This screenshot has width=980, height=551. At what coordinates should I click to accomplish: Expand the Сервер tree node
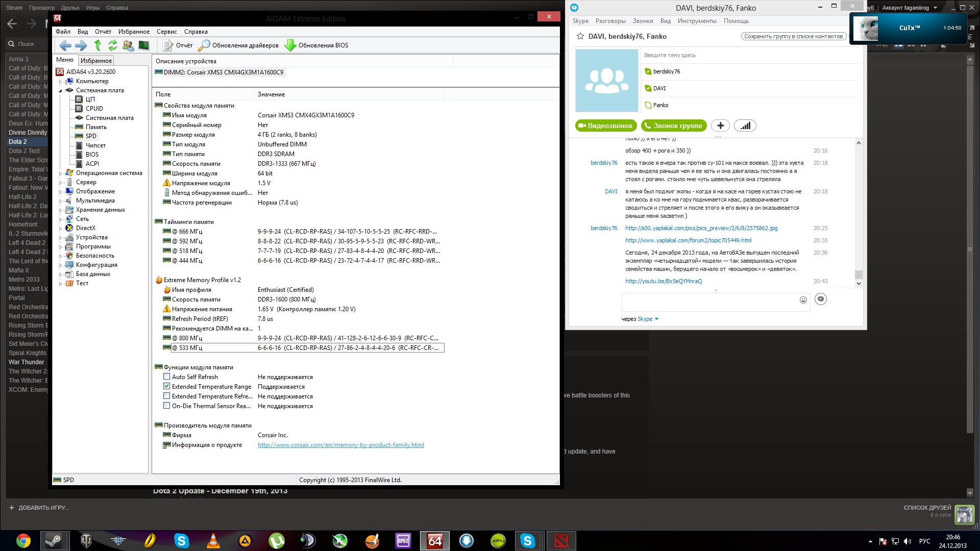pos(60,183)
